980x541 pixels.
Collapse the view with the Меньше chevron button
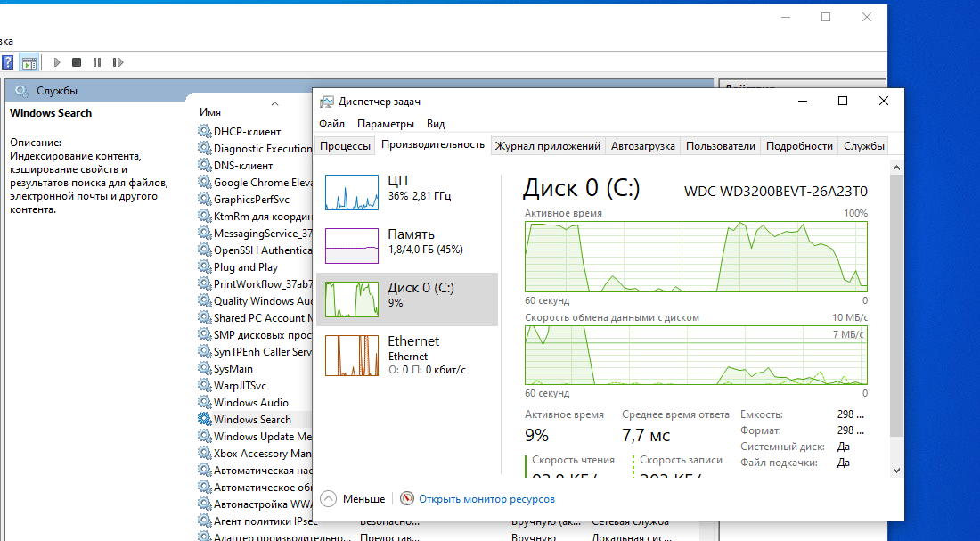click(x=328, y=498)
